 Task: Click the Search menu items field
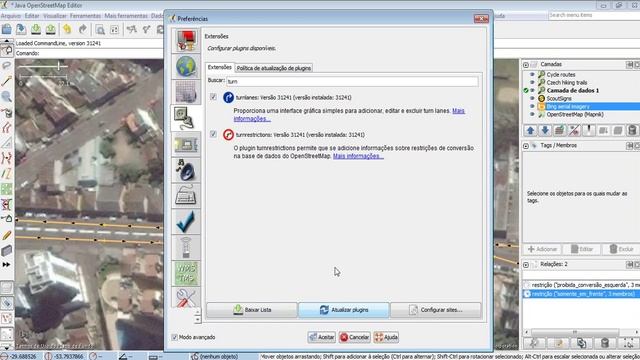coord(594,15)
